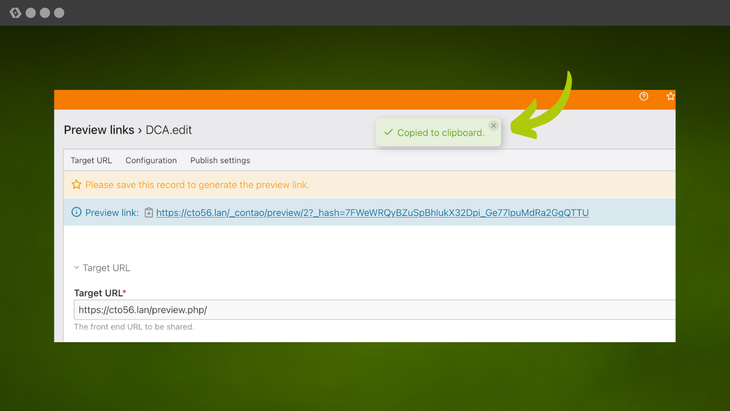Open the cto56.lan preview hash link
730x411 pixels.
tap(372, 213)
